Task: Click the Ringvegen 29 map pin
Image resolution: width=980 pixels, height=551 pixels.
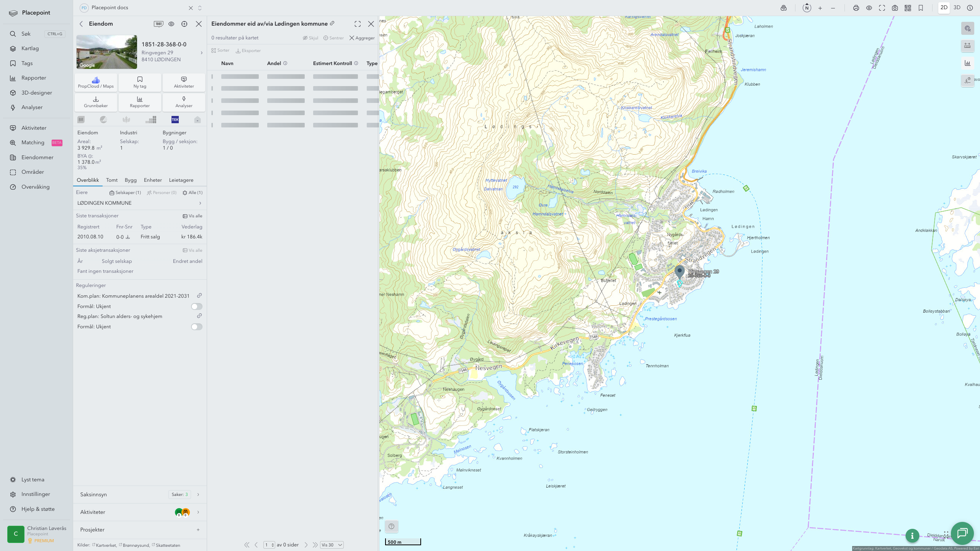Action: tap(679, 272)
